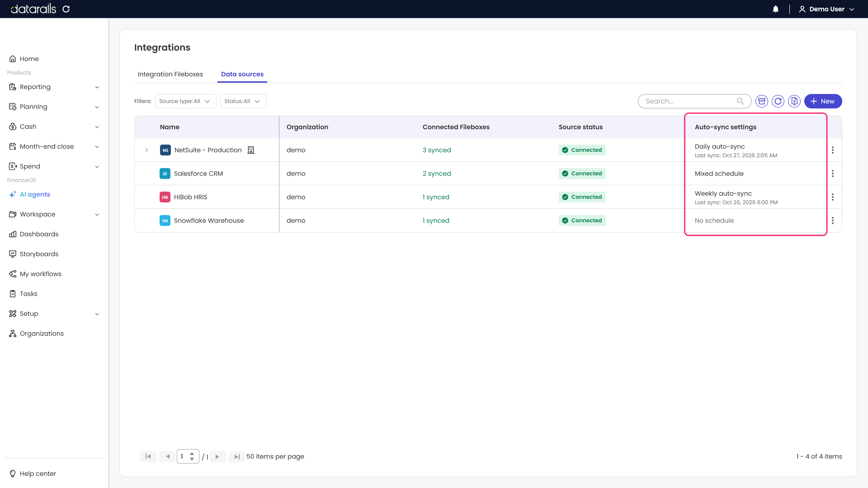Open the Demo User account menu
The height and width of the screenshot is (488, 868).
(826, 9)
